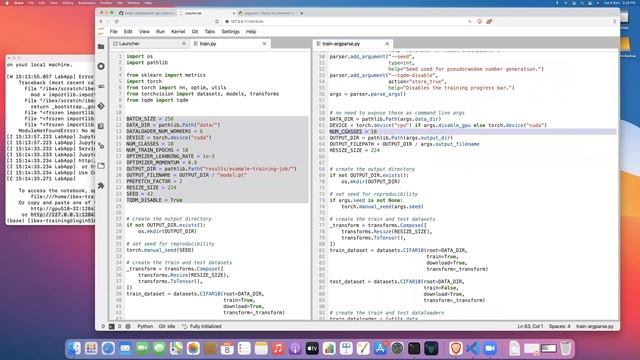Click 'import pathlib' line in train.py
The image size is (640, 360).
pos(147,62)
